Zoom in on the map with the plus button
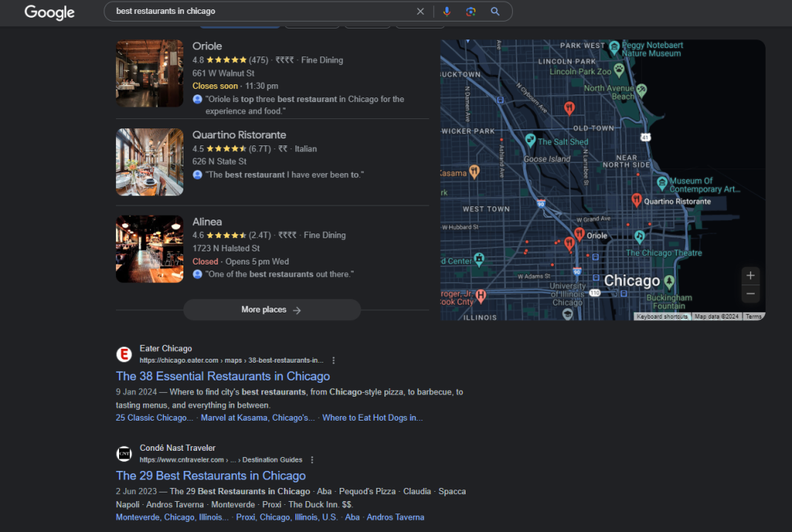This screenshot has height=532, width=792. (750, 275)
